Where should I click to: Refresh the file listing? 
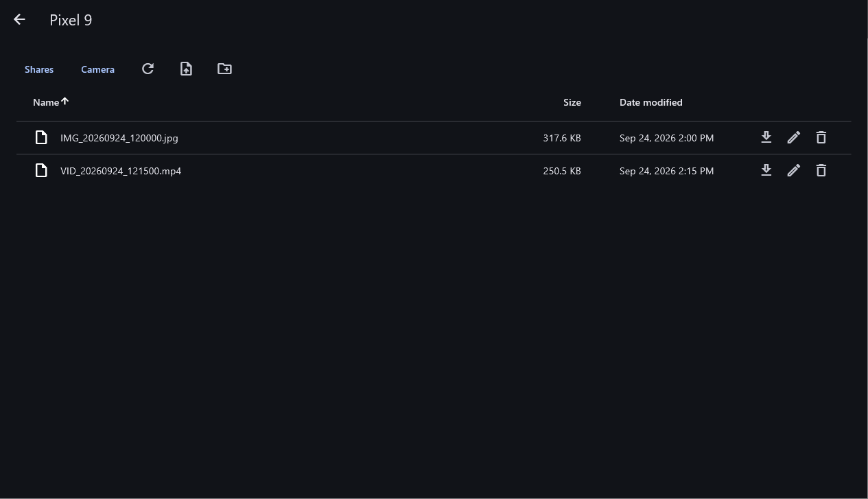[x=148, y=69]
